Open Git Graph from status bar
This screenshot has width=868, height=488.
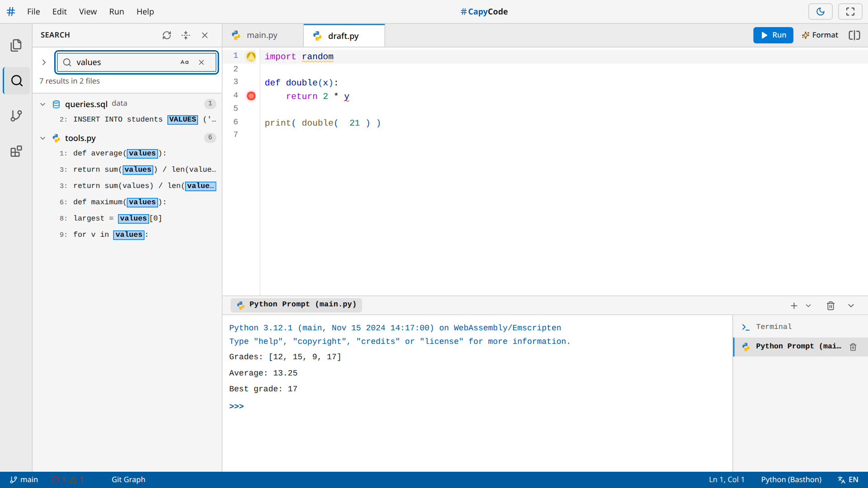(128, 479)
